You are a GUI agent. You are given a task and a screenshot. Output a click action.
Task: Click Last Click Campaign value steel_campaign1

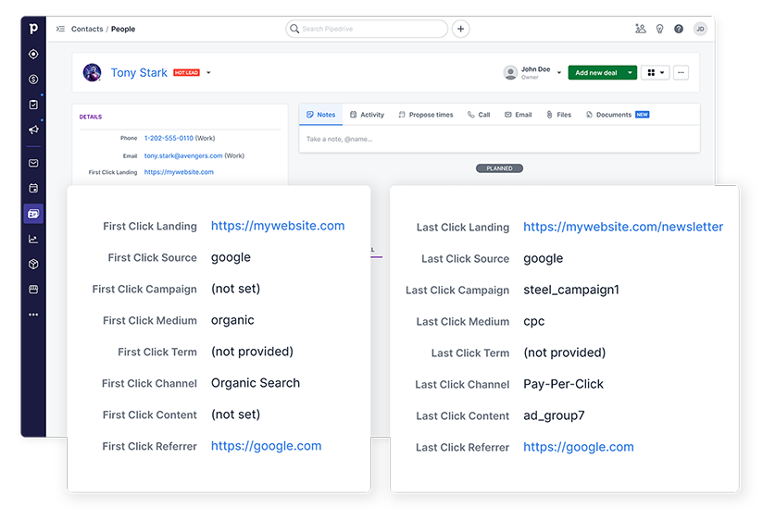pyautogui.click(x=571, y=290)
